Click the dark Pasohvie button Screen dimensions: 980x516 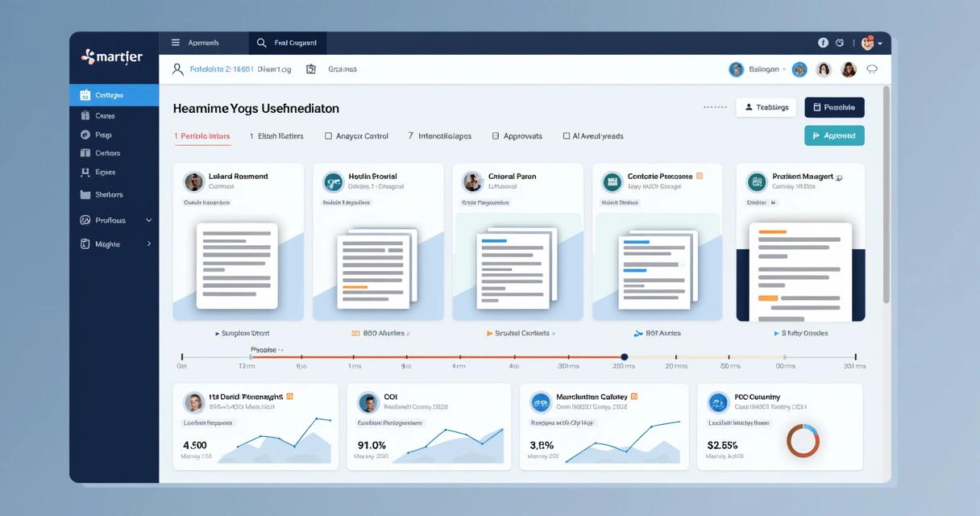pyautogui.click(x=834, y=106)
